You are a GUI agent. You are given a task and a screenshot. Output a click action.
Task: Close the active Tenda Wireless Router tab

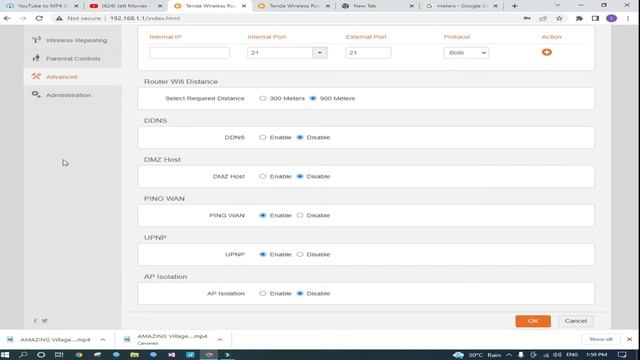(x=244, y=6)
